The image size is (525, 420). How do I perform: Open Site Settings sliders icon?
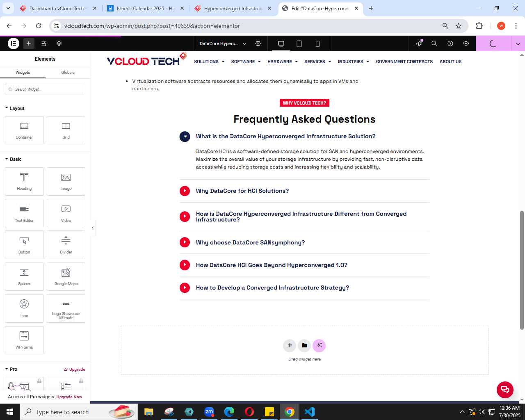pyautogui.click(x=44, y=43)
